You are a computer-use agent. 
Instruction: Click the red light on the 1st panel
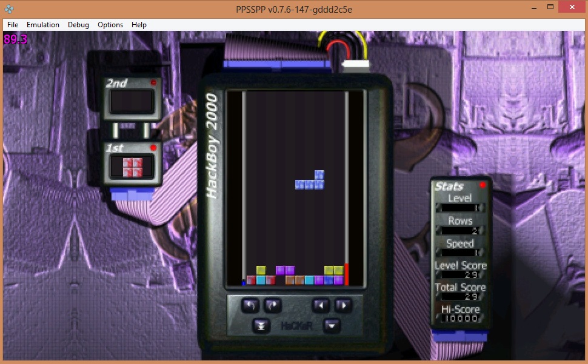(153, 147)
